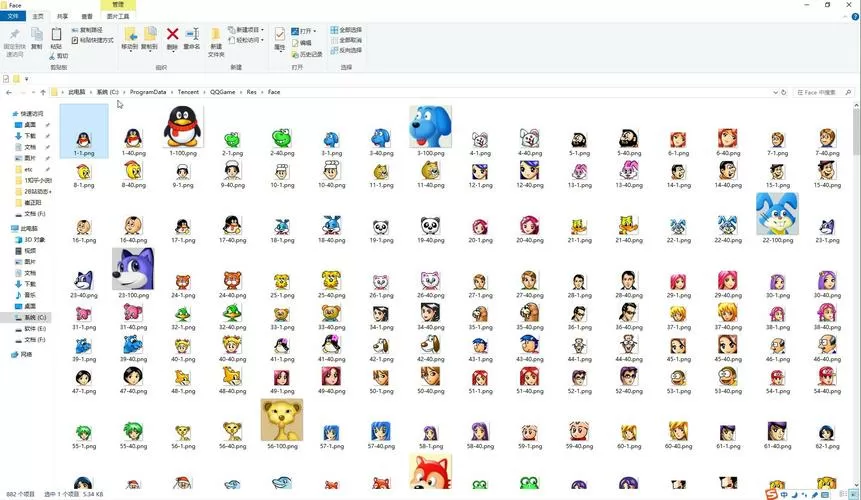
Task: Click the Search Face input field
Action: (823, 92)
